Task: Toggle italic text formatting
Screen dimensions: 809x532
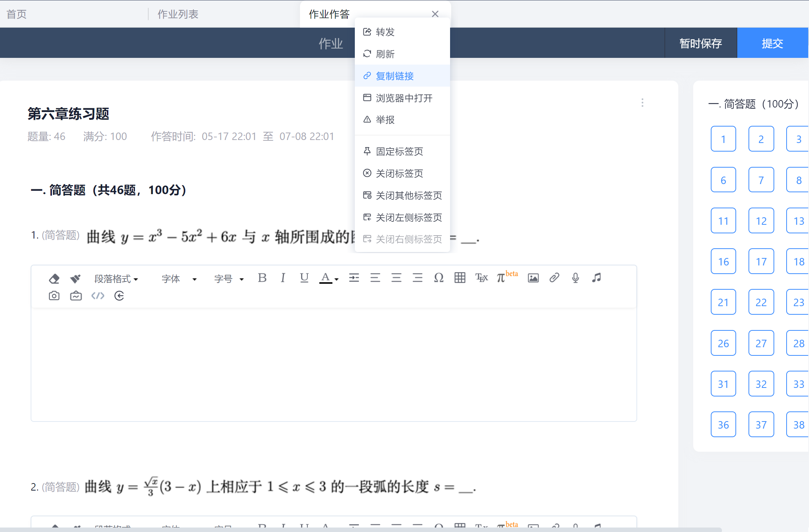Action: [x=283, y=278]
